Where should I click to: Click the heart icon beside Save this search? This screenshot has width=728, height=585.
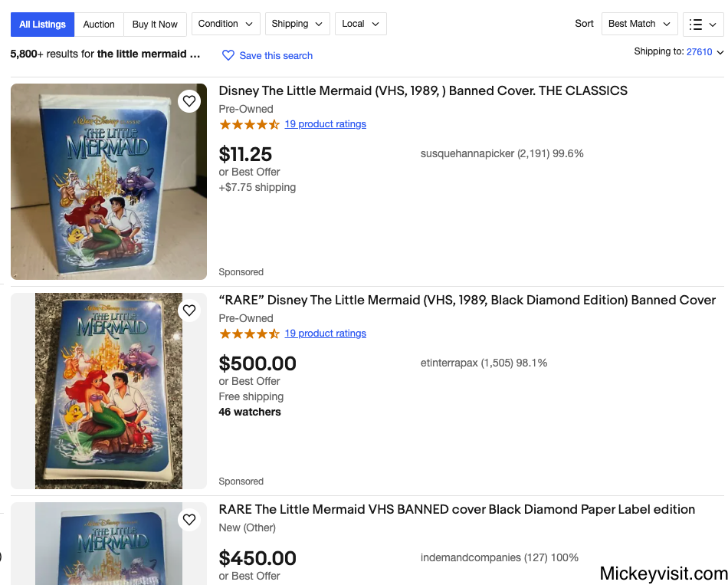click(228, 55)
